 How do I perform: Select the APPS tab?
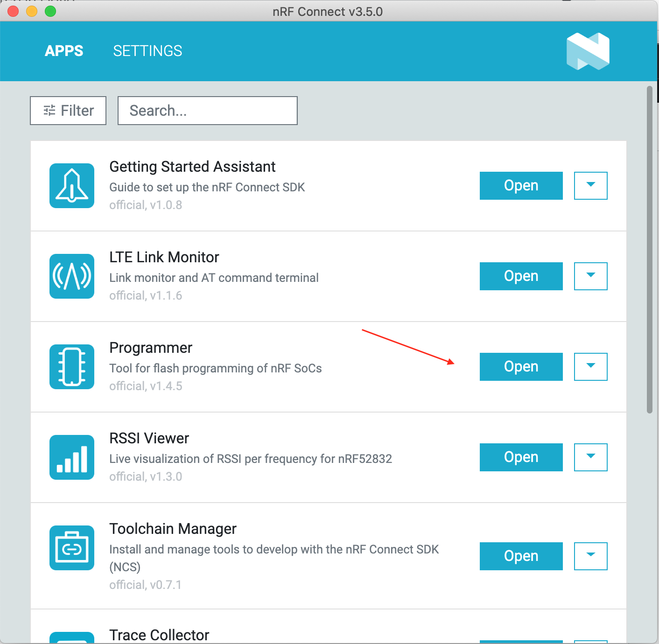click(x=64, y=51)
